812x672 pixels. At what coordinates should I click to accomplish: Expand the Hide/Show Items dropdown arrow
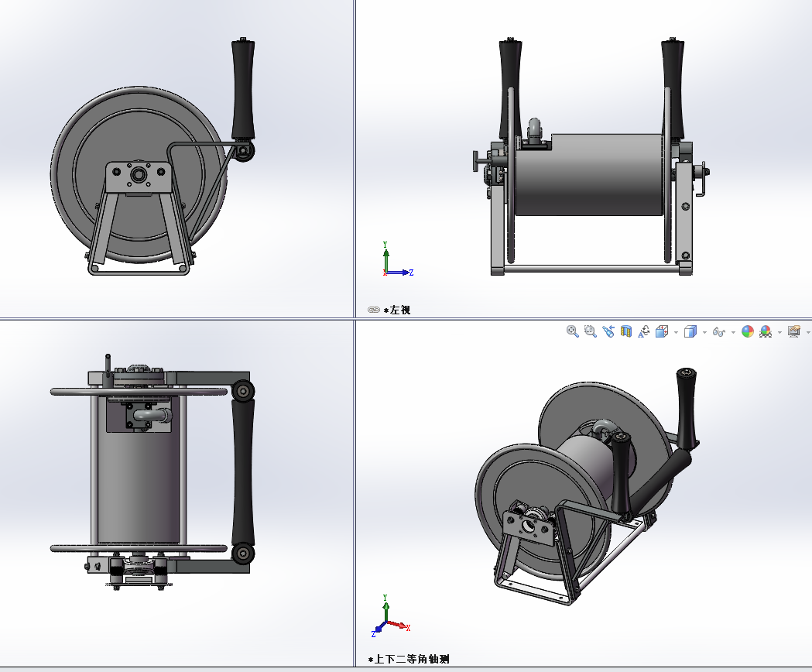pyautogui.click(x=733, y=333)
